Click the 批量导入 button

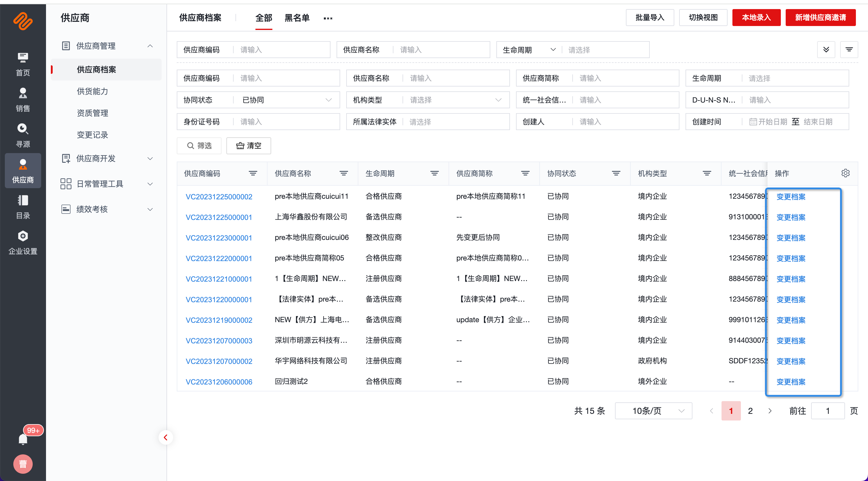pyautogui.click(x=650, y=18)
